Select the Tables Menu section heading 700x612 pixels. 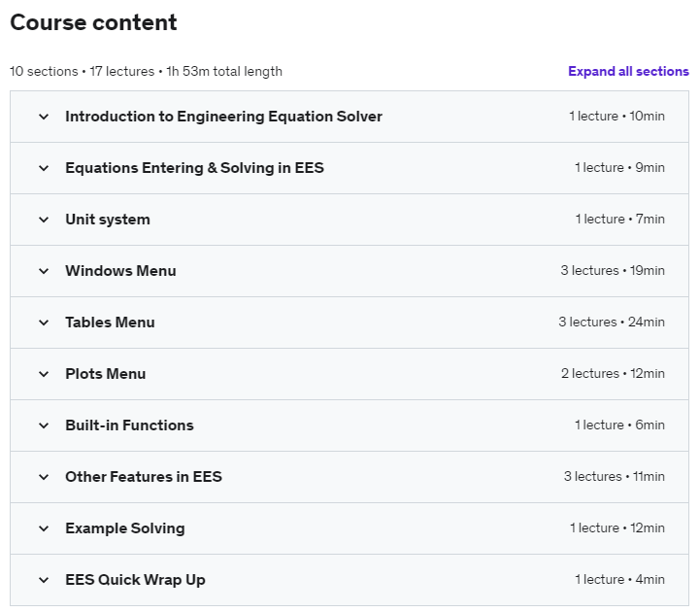tap(110, 323)
